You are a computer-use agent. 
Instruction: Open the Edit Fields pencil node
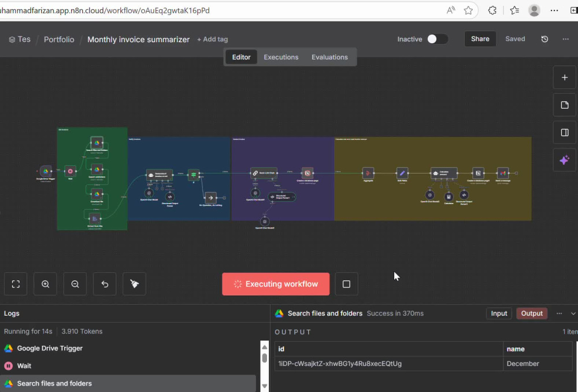coord(402,173)
